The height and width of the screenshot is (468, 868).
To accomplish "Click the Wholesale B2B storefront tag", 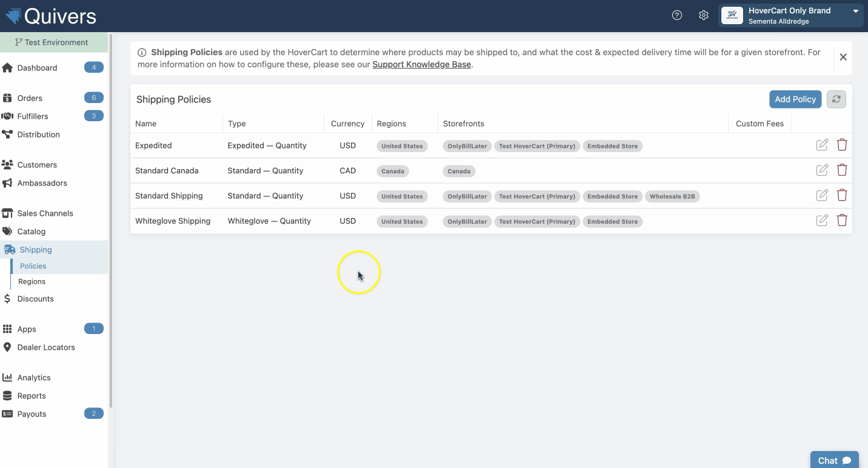I will point(672,196).
